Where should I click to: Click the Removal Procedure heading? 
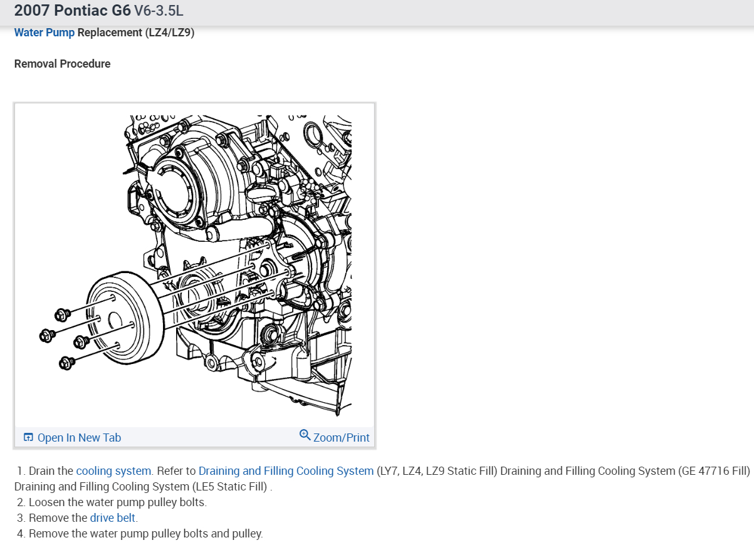point(62,64)
